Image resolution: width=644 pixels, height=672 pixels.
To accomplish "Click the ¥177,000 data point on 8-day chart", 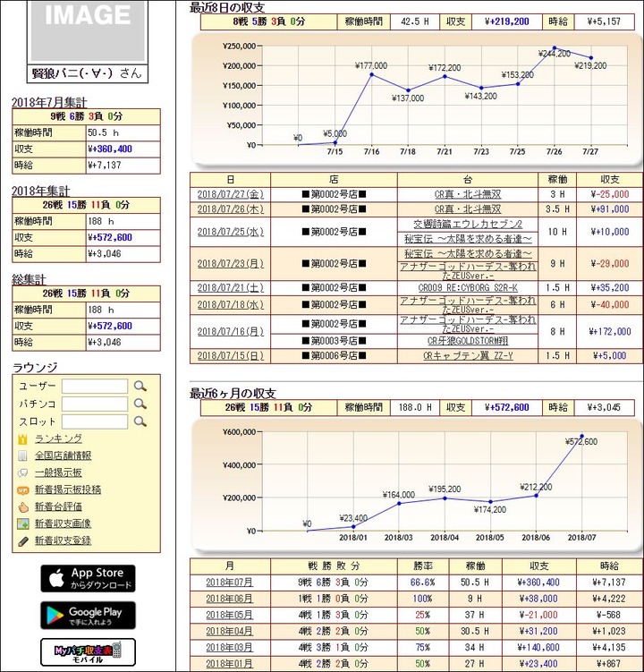I will click(x=371, y=74).
